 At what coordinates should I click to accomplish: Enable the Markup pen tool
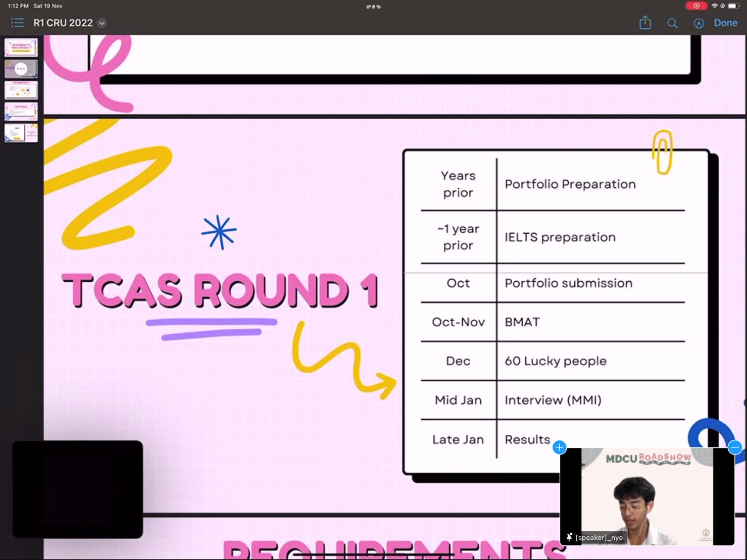tap(699, 23)
